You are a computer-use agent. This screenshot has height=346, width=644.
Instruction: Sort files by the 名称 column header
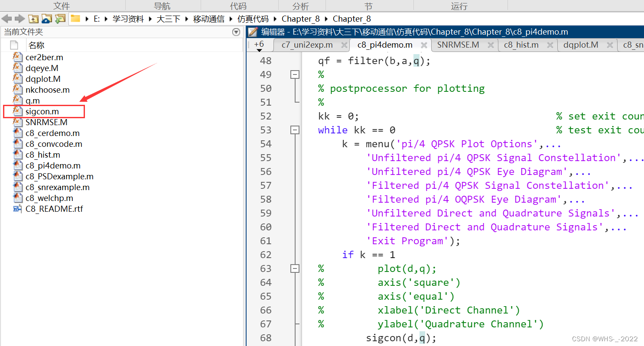[36, 45]
